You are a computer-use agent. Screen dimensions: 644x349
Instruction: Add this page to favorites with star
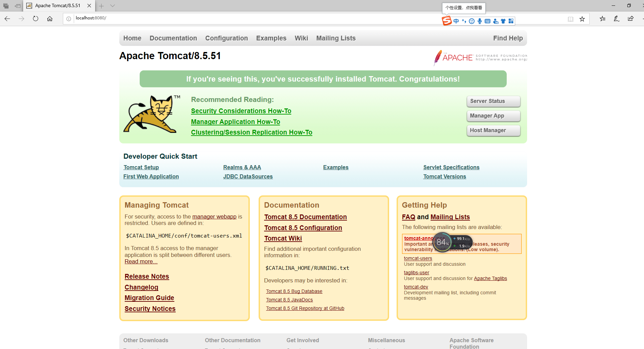[582, 19]
